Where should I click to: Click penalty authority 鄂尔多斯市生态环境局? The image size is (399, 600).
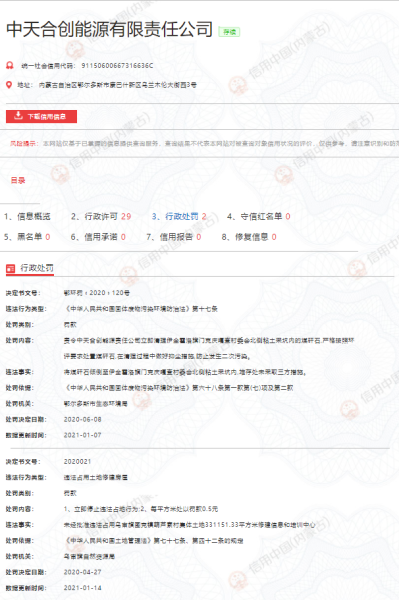point(96,404)
